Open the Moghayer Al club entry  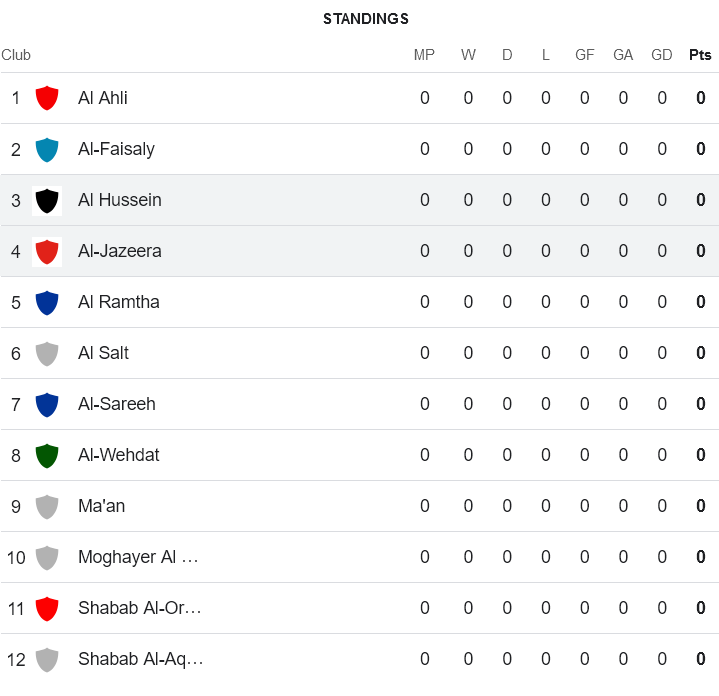tap(138, 557)
